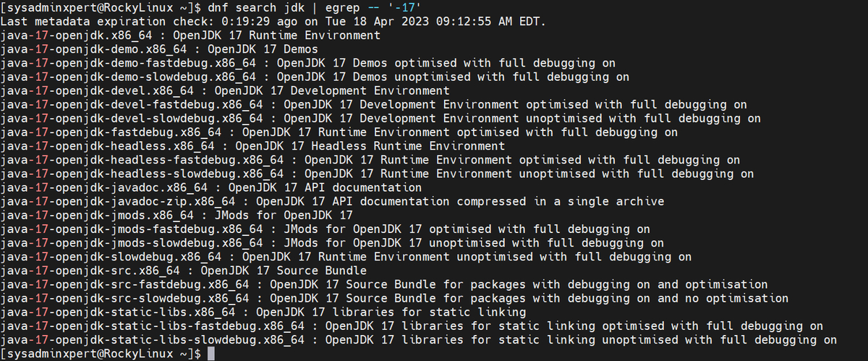Click the 'java-17-openjdk-devel.x86_64' package name

97,90
